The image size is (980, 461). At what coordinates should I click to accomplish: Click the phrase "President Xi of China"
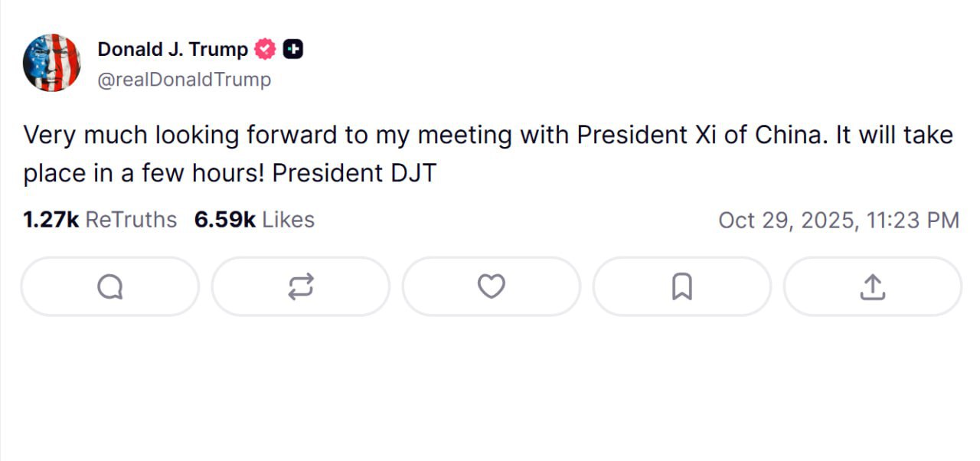(699, 136)
